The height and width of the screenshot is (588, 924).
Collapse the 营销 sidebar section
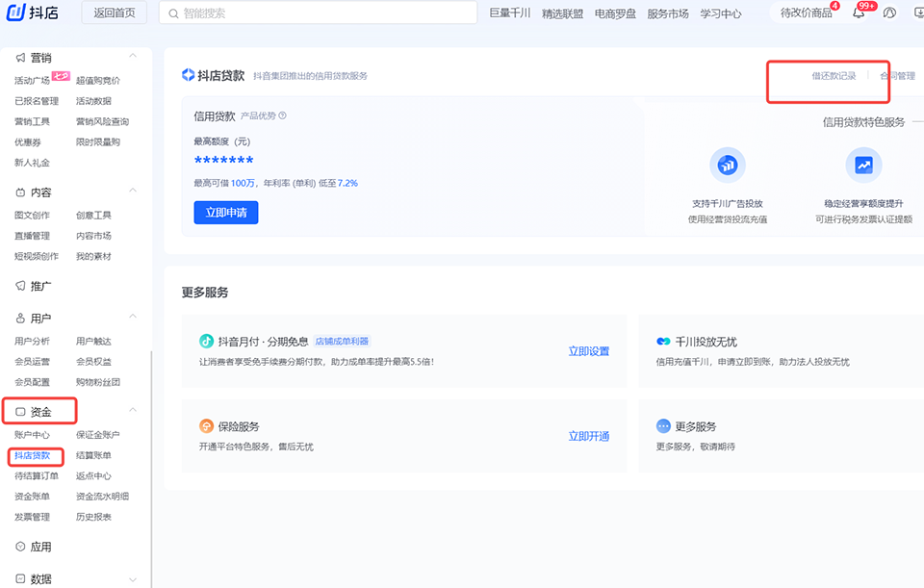pyautogui.click(x=133, y=57)
